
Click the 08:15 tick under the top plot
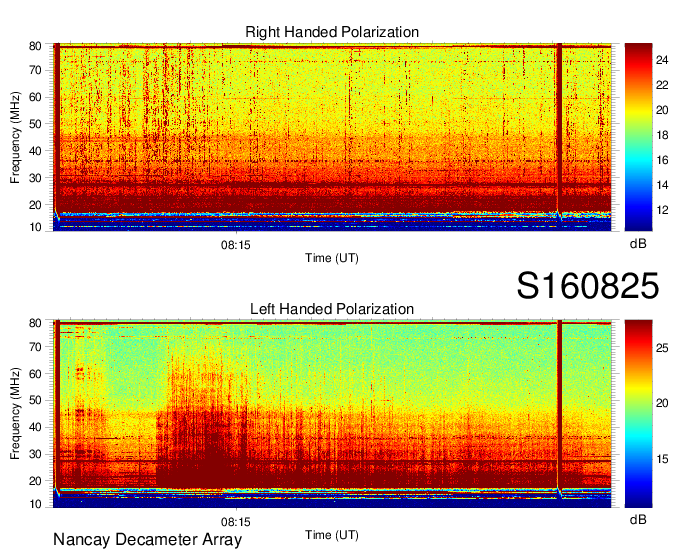pos(236,245)
